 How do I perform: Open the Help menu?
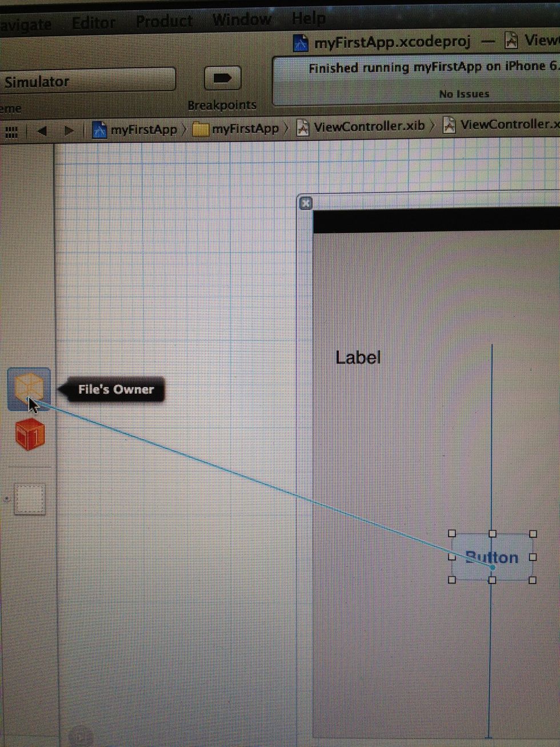tap(309, 18)
